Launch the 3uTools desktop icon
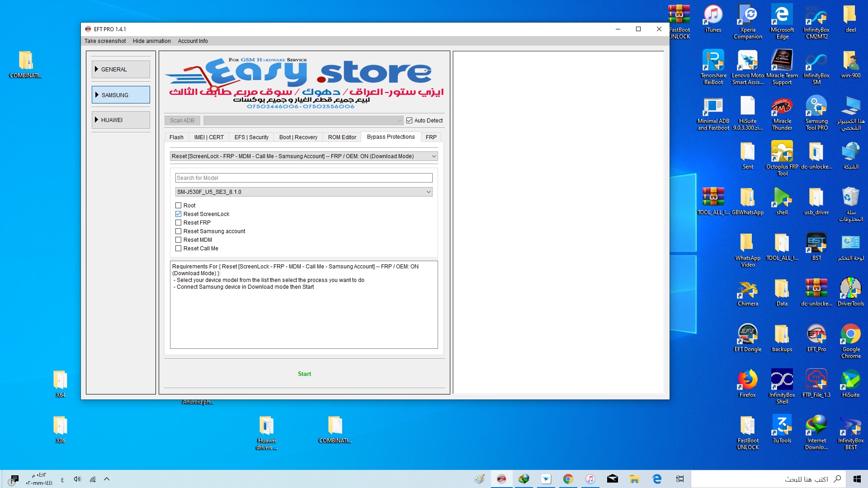The width and height of the screenshot is (868, 488). (782, 429)
